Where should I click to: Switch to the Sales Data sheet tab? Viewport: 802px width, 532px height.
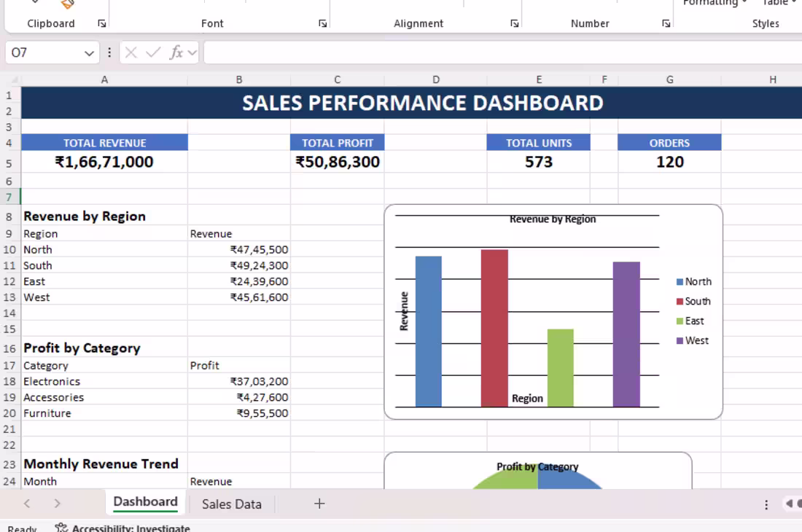232,504
